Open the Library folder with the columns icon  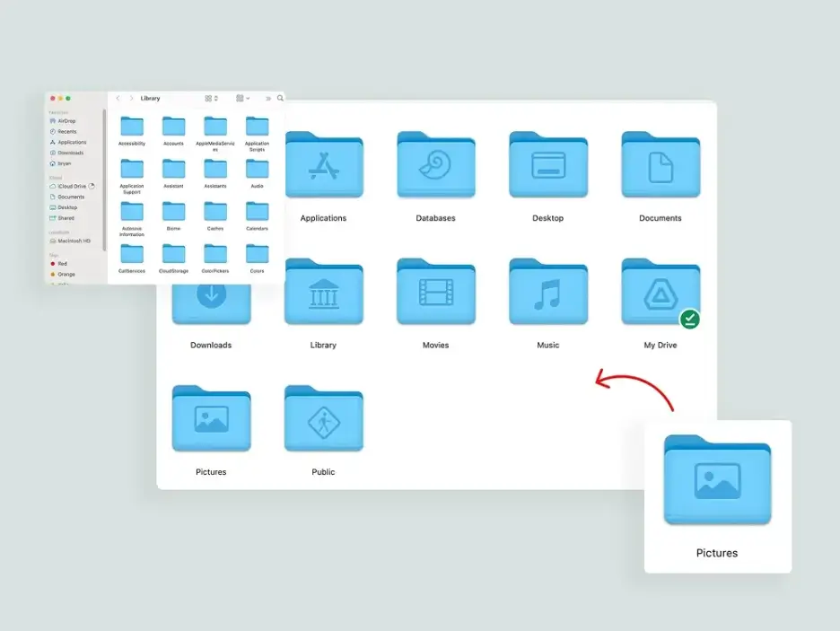point(324,292)
